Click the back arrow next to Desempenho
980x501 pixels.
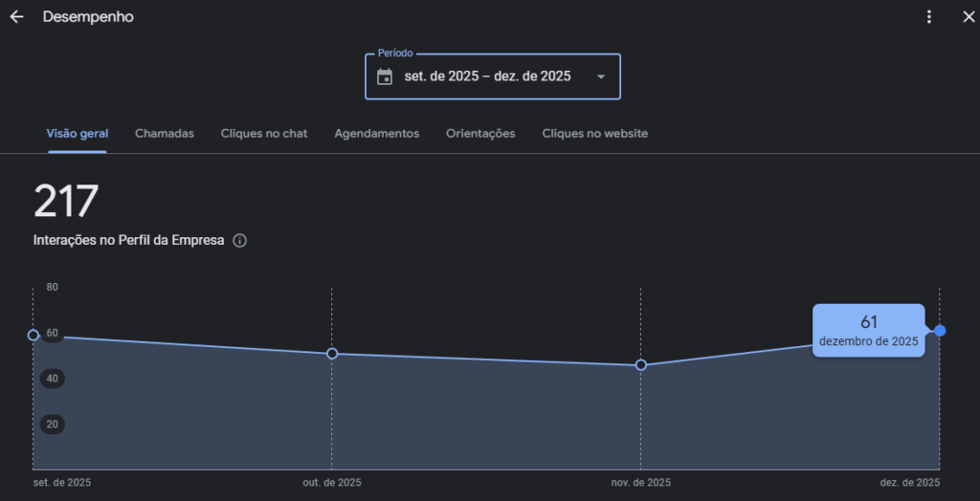16,17
